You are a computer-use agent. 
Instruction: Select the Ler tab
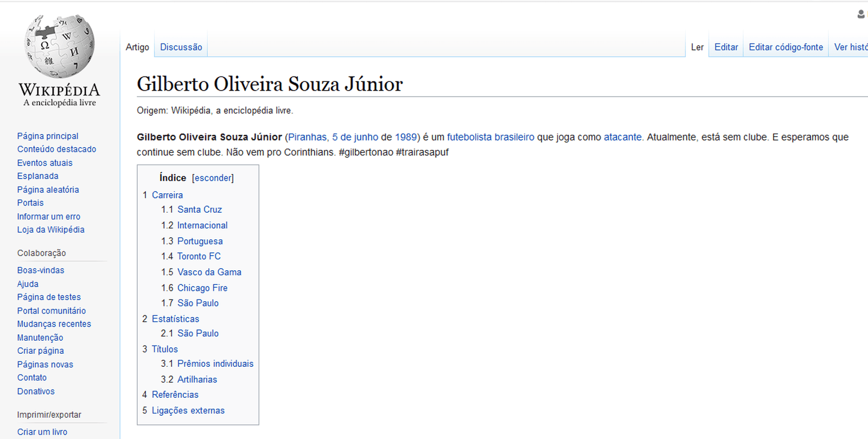tap(697, 47)
